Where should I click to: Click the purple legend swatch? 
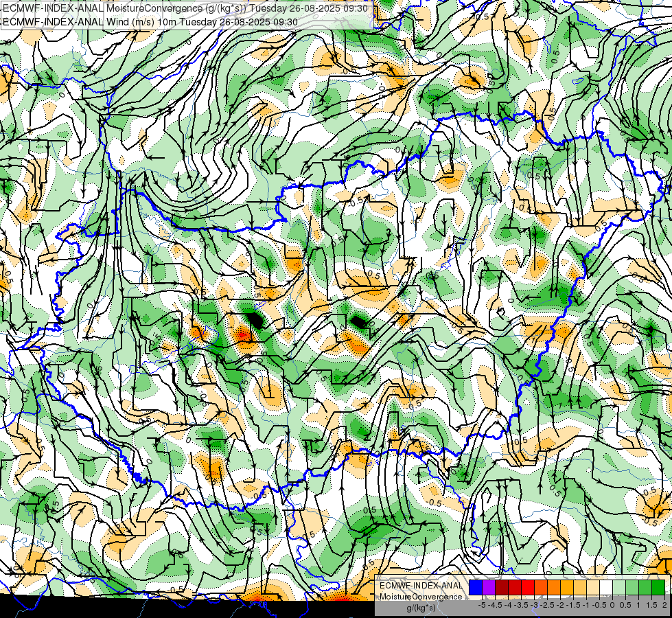489,588
